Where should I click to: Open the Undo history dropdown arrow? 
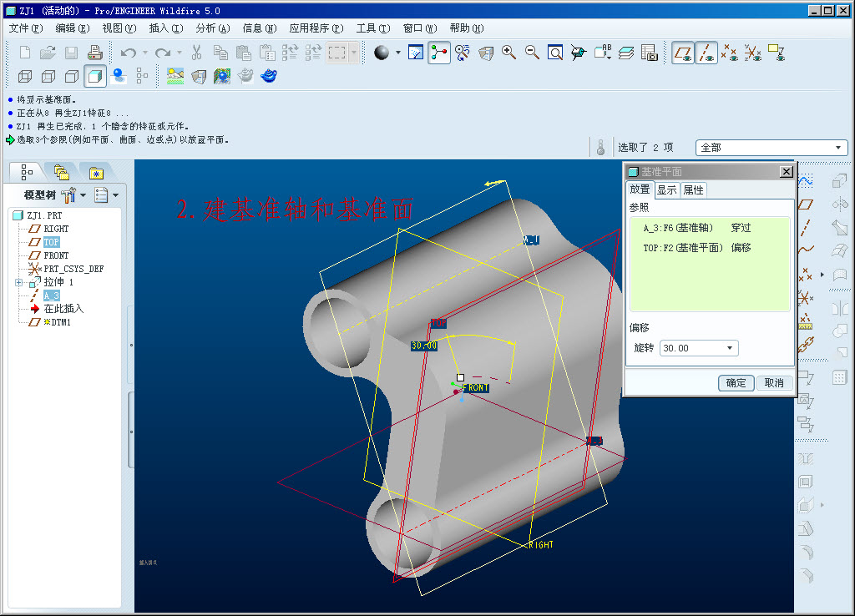coord(145,53)
